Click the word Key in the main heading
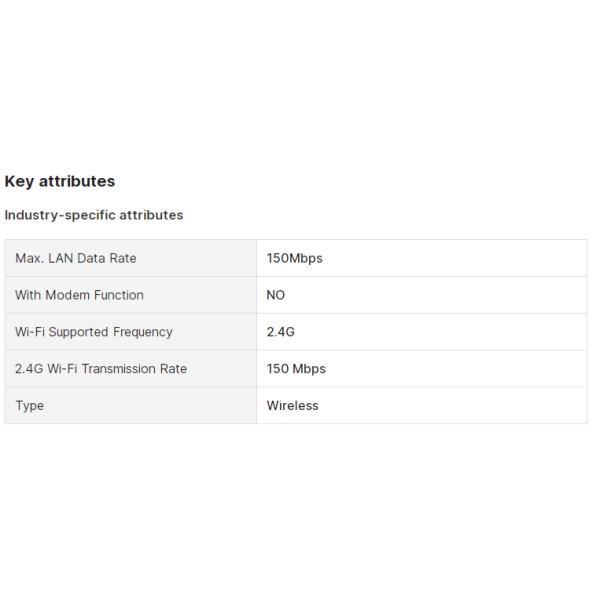 pos(18,181)
